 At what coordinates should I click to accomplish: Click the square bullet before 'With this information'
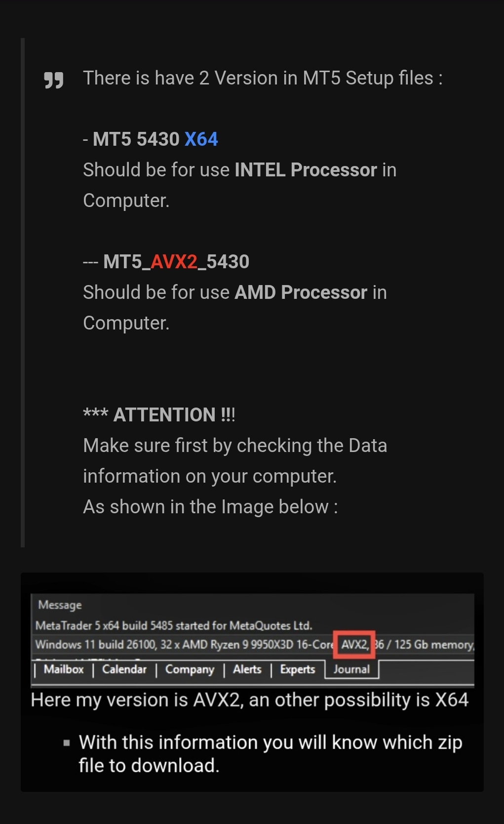pyautogui.click(x=67, y=742)
